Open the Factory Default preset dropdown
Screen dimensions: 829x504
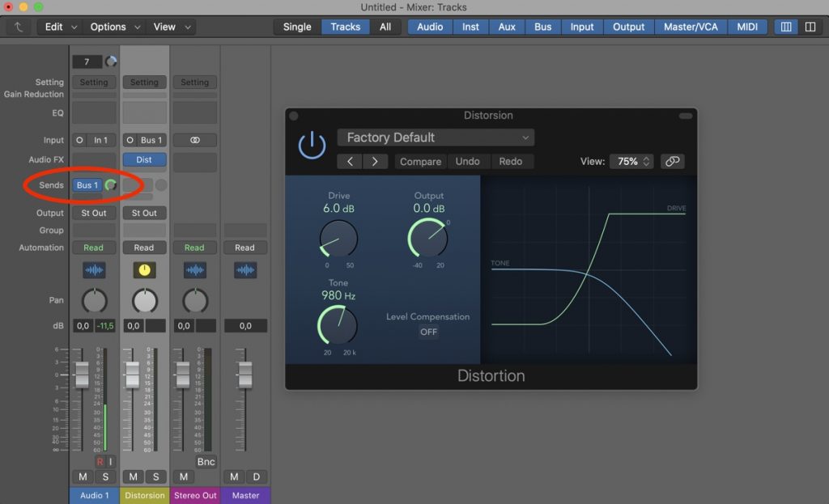[436, 138]
